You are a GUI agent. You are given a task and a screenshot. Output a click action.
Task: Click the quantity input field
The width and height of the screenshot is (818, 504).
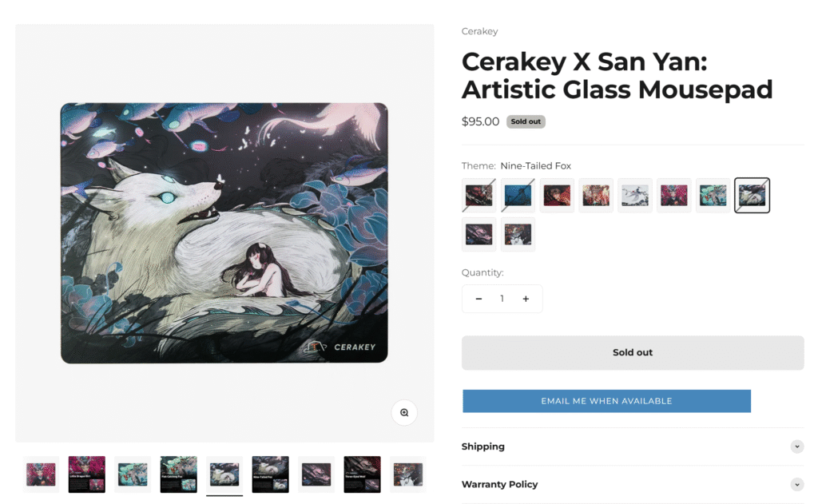(502, 299)
